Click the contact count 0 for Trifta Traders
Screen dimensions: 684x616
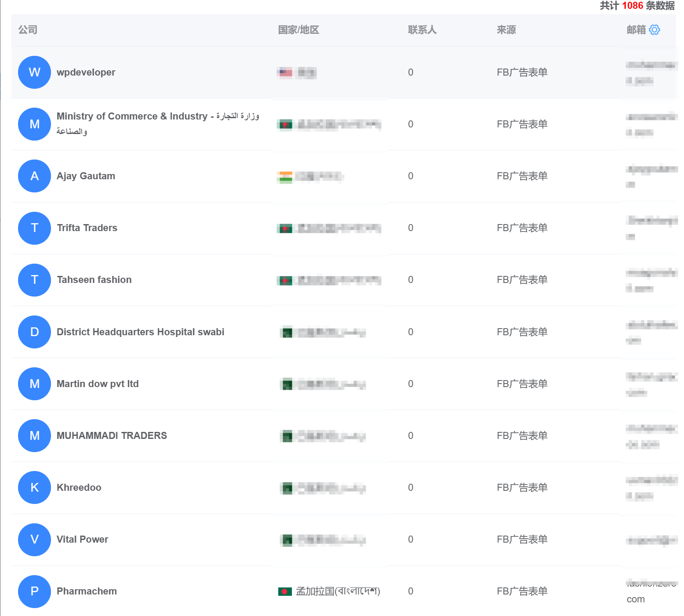point(411,228)
